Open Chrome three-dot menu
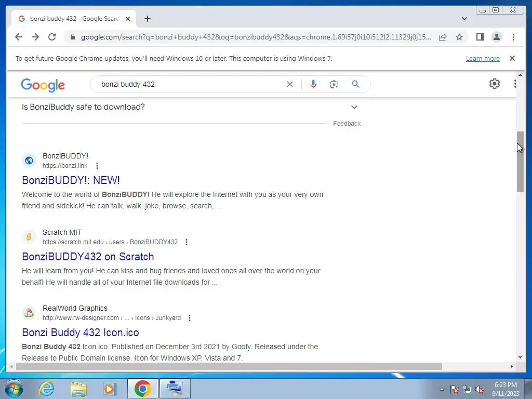Viewport: 532px width, 399px height. 513,37
